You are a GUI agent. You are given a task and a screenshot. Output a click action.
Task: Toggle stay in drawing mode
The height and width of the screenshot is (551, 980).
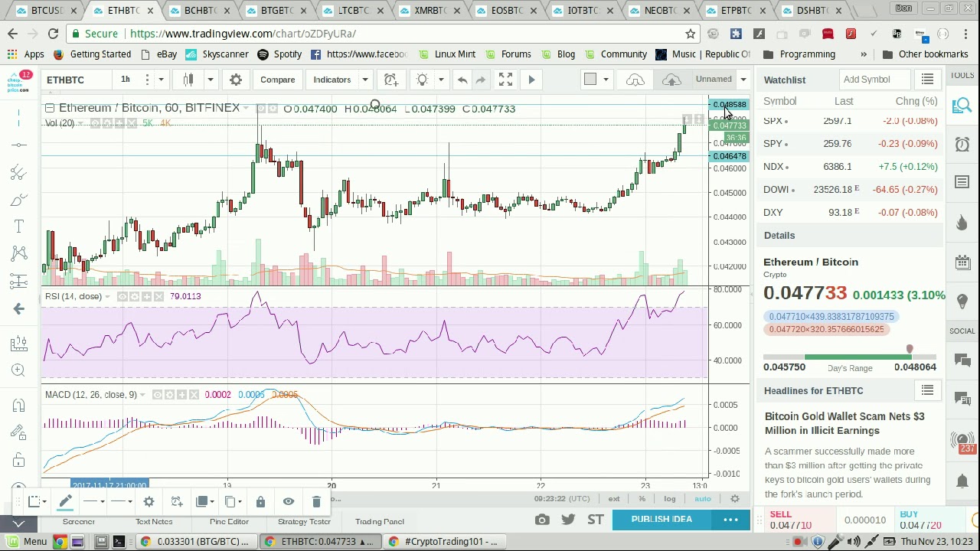coord(19,432)
